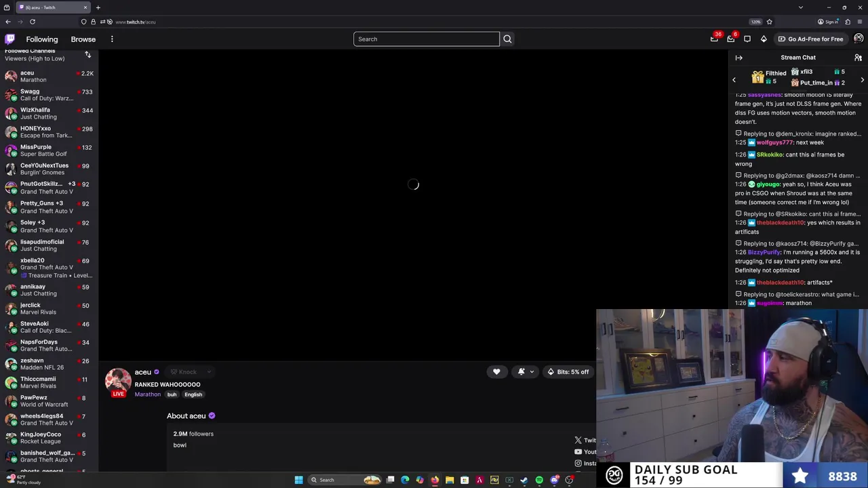
Task: Click the buh tag
Action: [172, 394]
